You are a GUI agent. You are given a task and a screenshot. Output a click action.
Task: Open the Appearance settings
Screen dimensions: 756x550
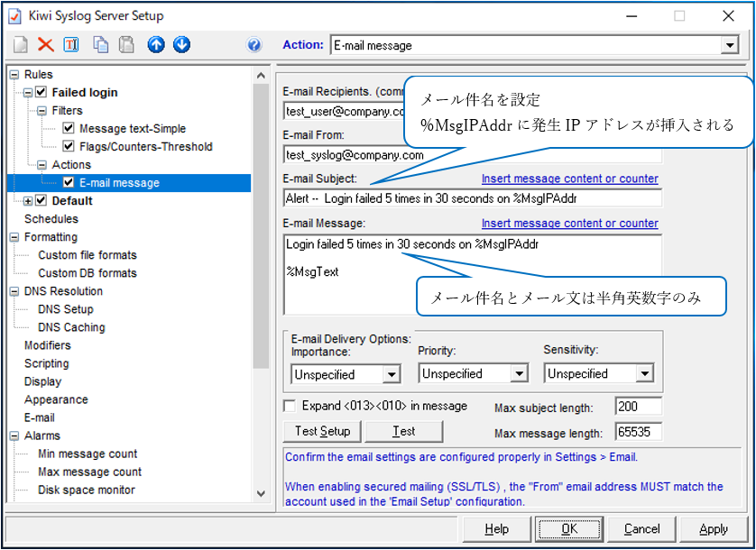pos(56,399)
